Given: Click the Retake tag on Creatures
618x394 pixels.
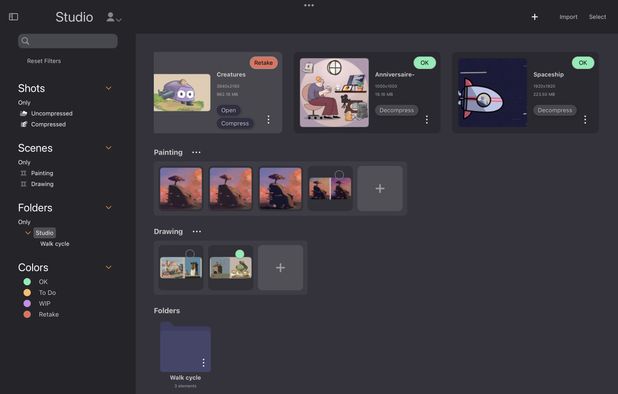Looking at the screenshot, I should [x=263, y=63].
